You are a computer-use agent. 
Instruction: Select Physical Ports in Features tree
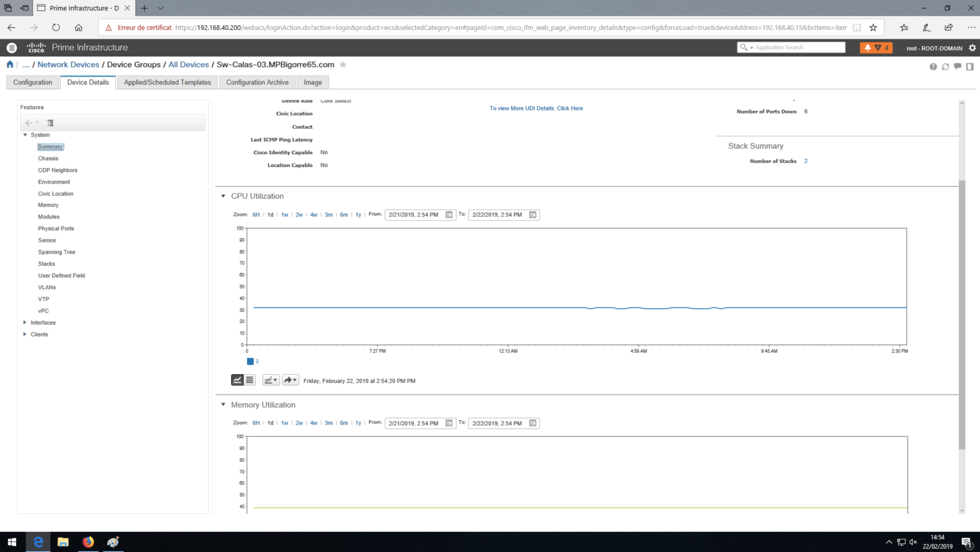tap(56, 229)
